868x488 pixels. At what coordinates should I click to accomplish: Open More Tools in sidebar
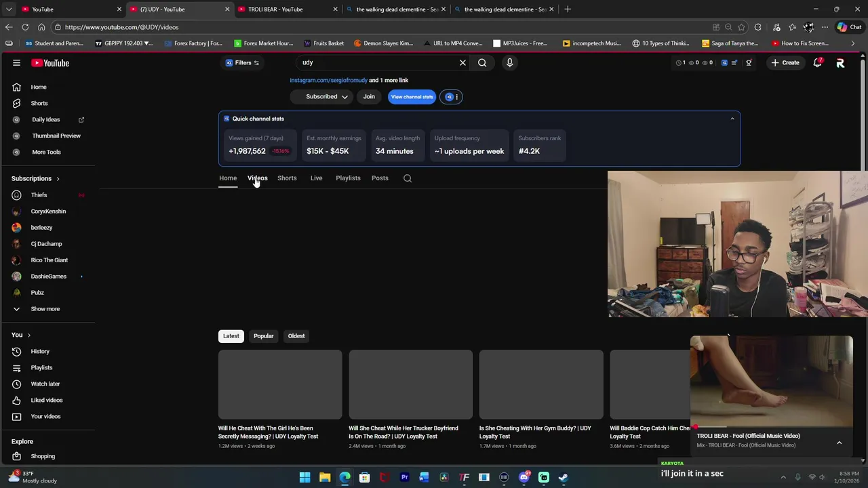click(x=47, y=152)
